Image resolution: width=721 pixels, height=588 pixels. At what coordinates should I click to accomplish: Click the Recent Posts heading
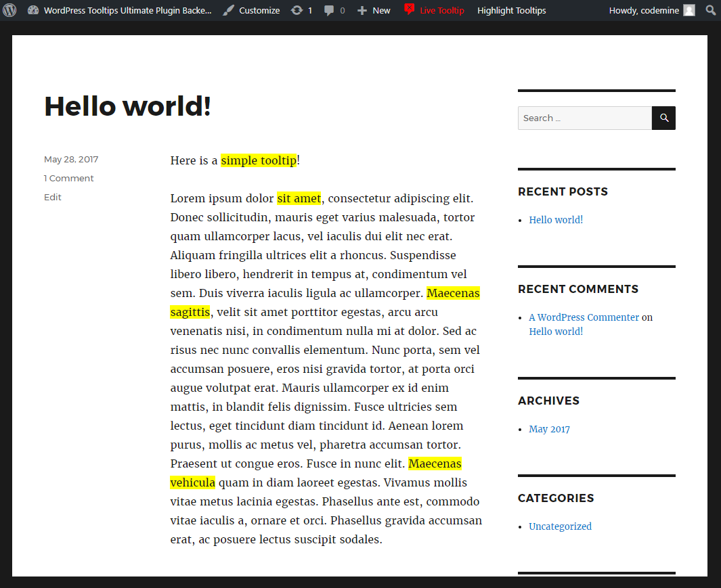[563, 191]
